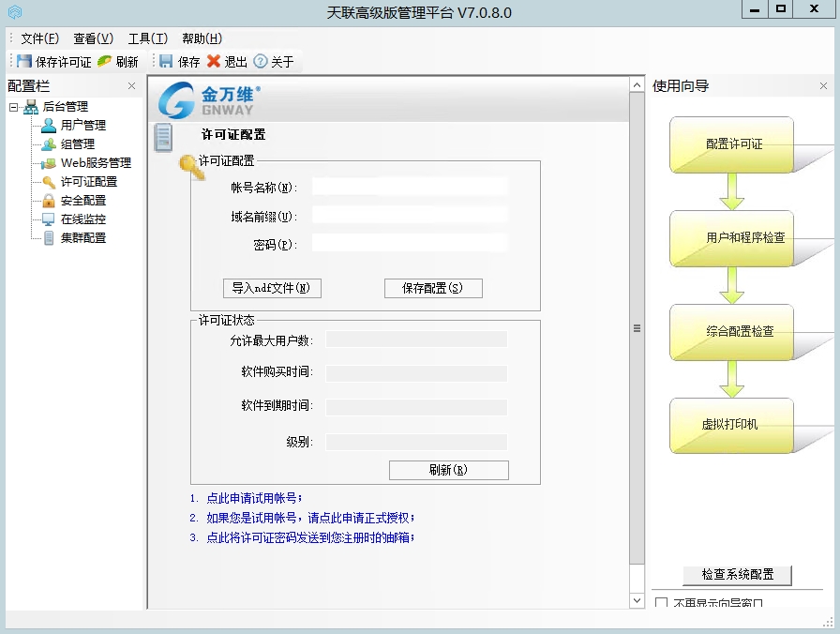Click the About question mark icon
Viewport: 840px width, 634px height.
point(261,62)
